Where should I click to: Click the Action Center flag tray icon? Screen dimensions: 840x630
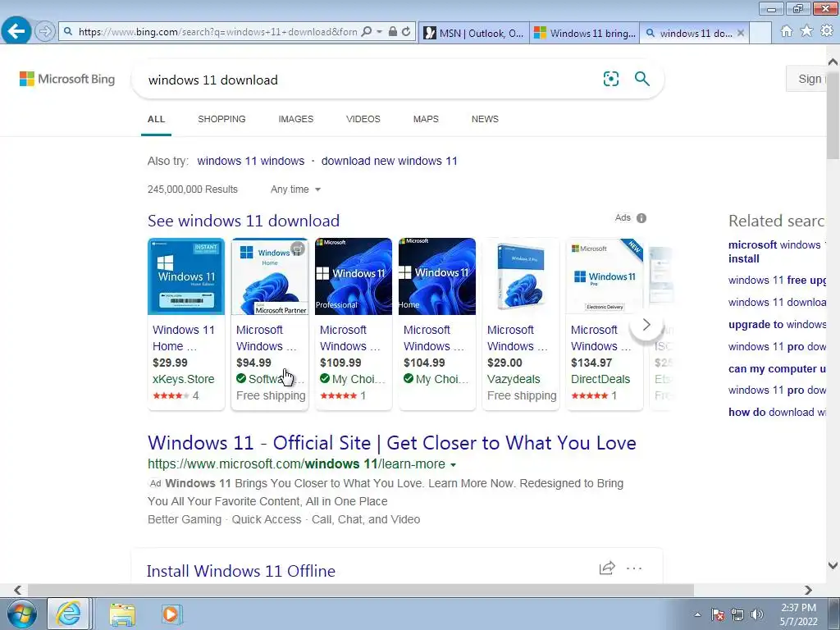pyautogui.click(x=718, y=614)
